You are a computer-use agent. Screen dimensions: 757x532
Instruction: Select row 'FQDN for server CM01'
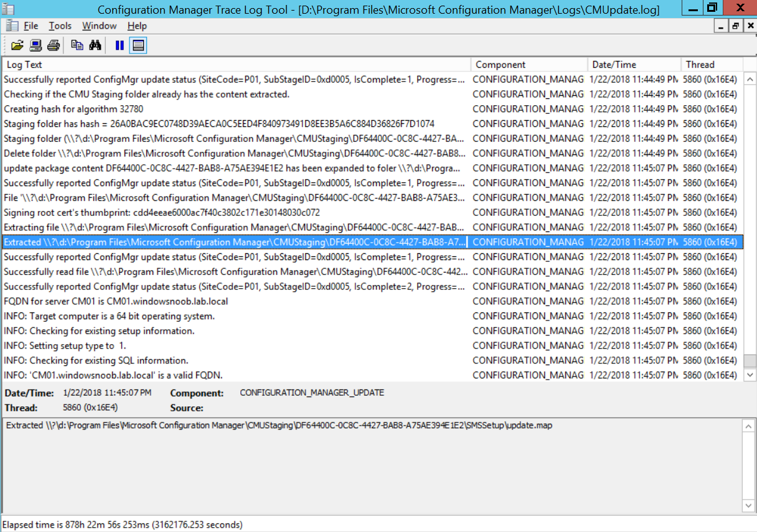pos(372,301)
